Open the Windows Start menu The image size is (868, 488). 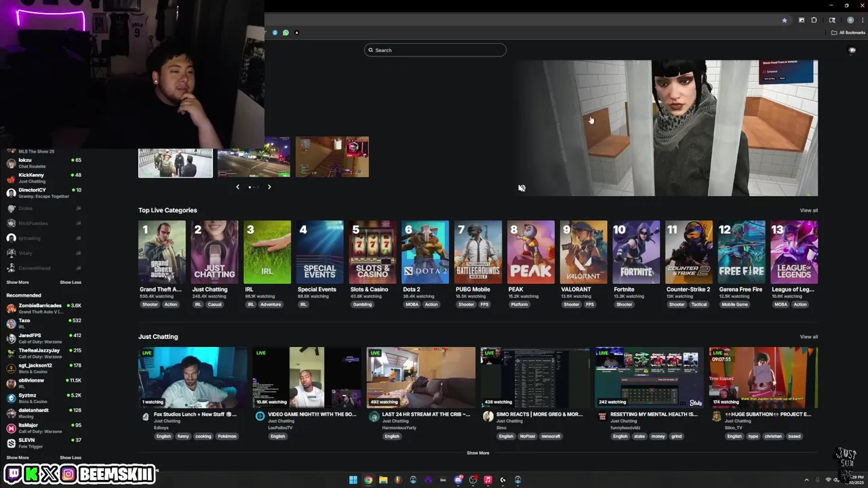coord(353,480)
